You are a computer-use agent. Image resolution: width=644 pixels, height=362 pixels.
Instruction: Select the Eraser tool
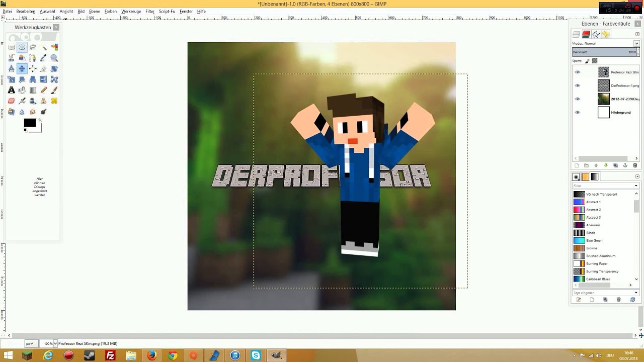[x=12, y=101]
